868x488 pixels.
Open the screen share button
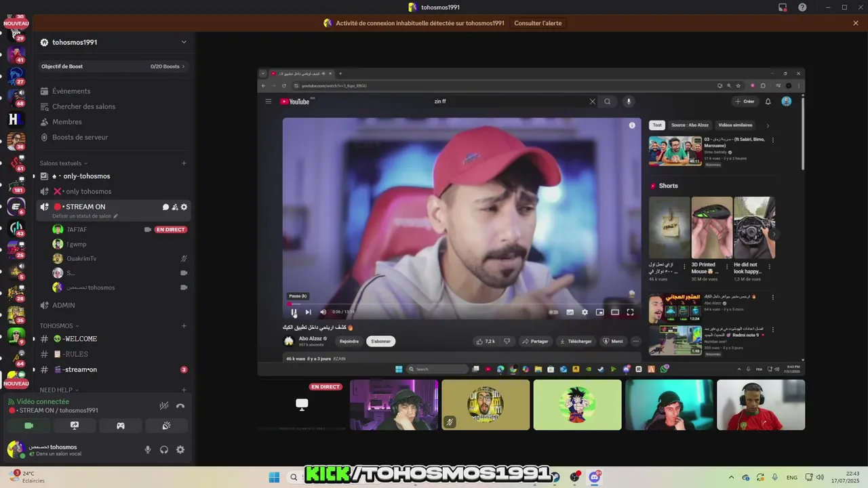[x=75, y=426]
